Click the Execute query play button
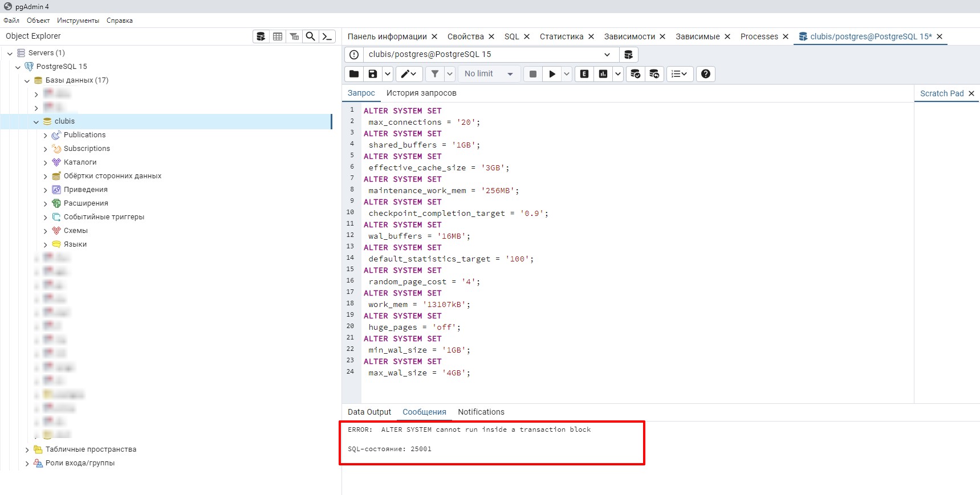Image resolution: width=980 pixels, height=495 pixels. [x=552, y=74]
